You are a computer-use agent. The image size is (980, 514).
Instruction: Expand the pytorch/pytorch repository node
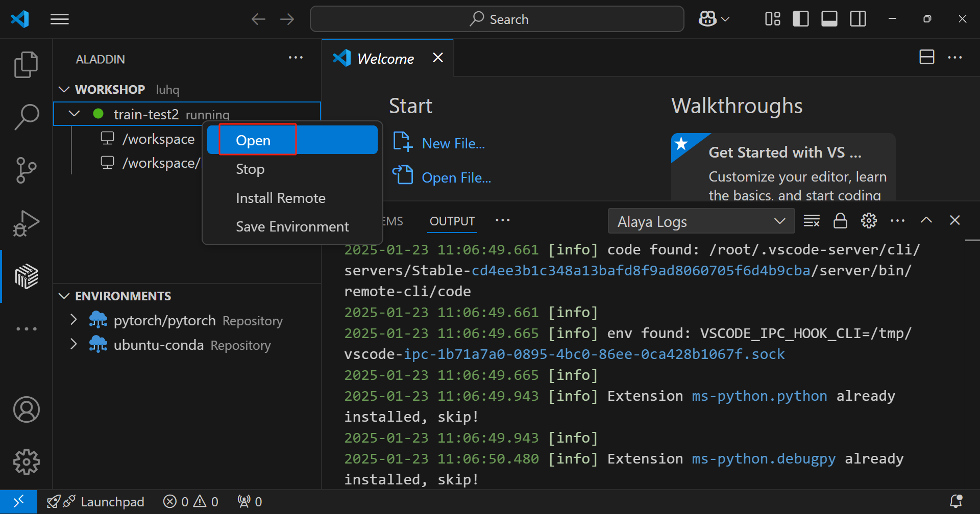[x=73, y=320]
